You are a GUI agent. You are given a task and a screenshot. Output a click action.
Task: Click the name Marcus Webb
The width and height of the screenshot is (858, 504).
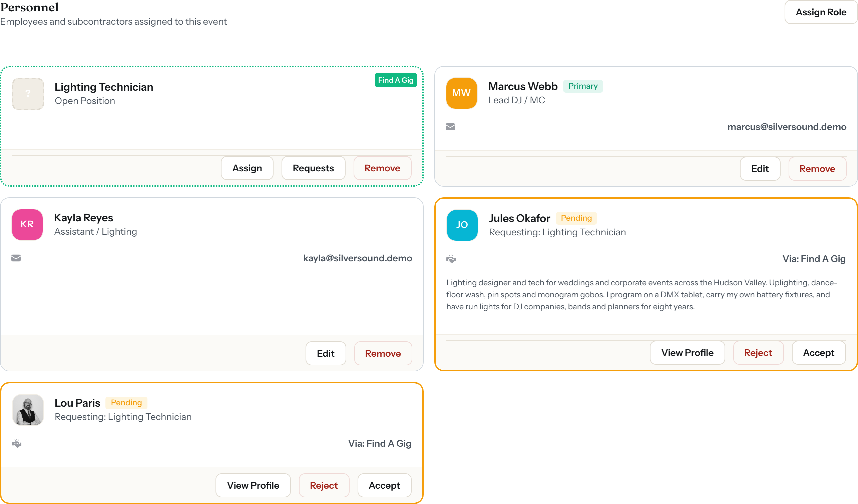pos(523,86)
